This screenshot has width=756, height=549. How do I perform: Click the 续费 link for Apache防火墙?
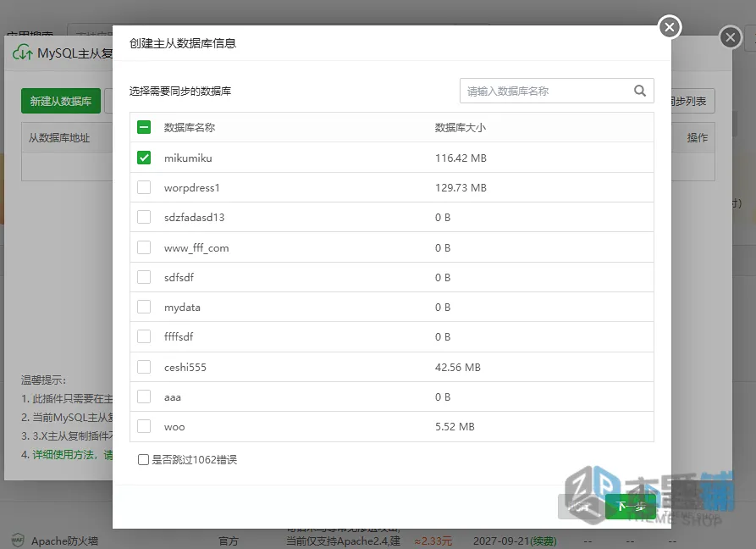[x=544, y=541]
